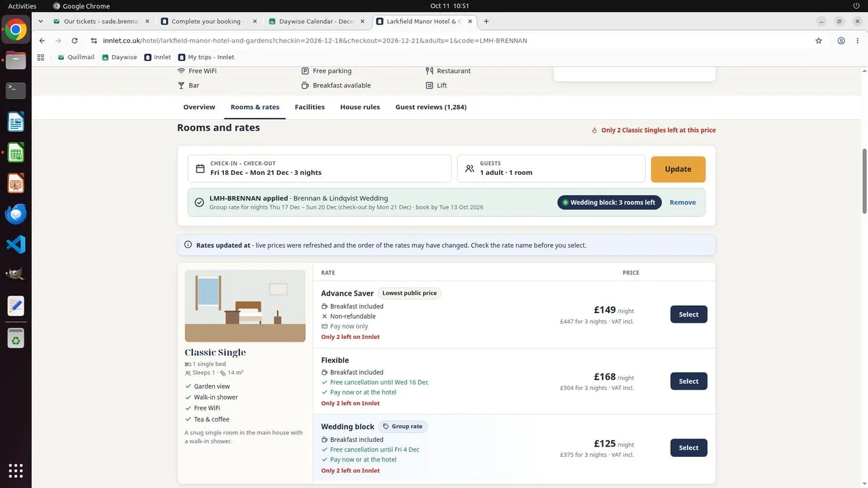Open the Facilities section tab
Image resolution: width=868 pixels, height=488 pixels.
click(309, 107)
